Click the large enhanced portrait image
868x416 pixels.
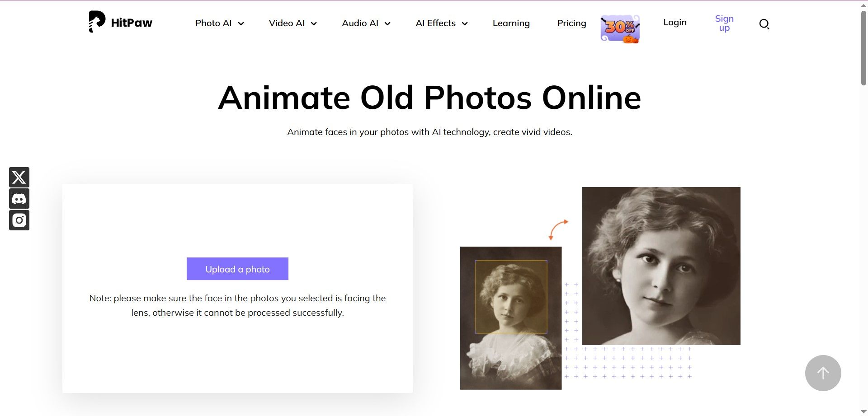click(x=661, y=266)
